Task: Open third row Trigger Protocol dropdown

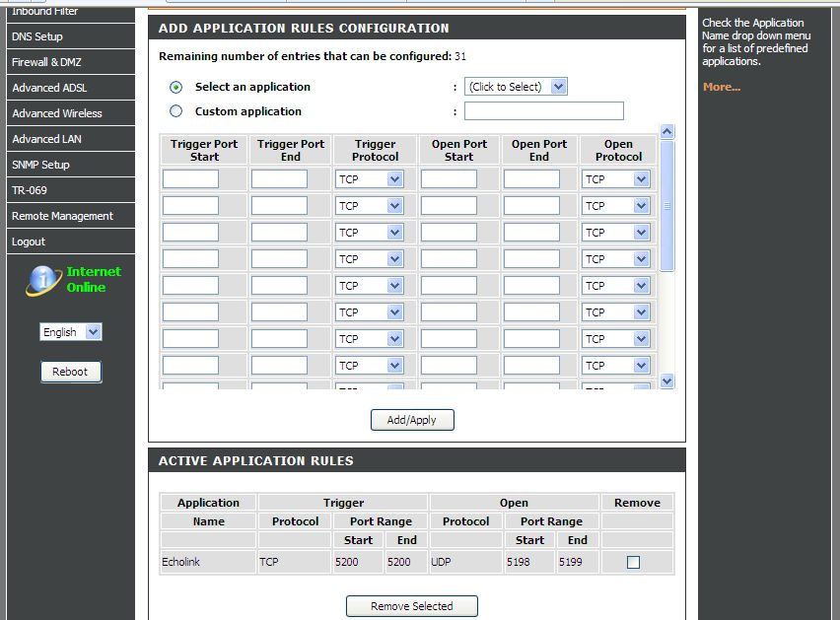Action: 369,233
